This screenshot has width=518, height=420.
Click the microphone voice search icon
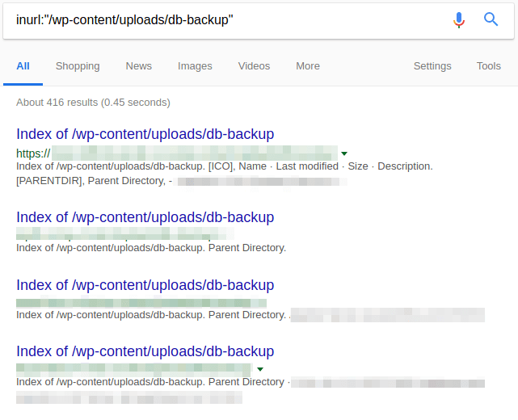pos(459,19)
